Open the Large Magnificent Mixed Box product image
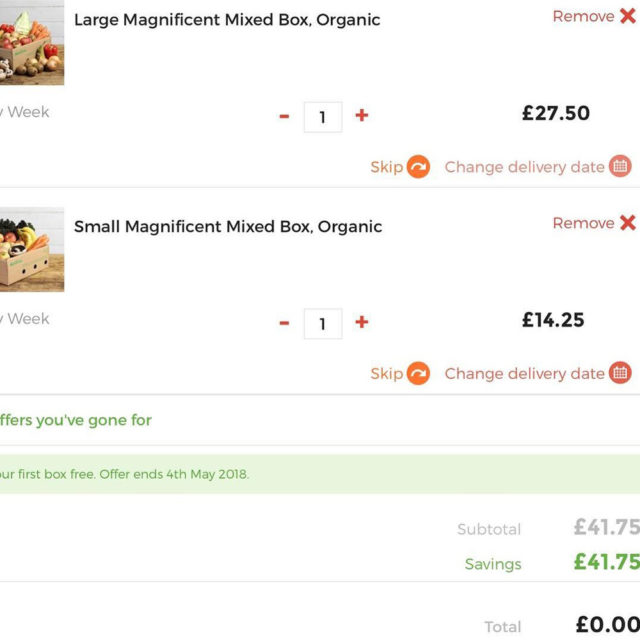Viewport: 640px width, 640px height. coord(32,42)
